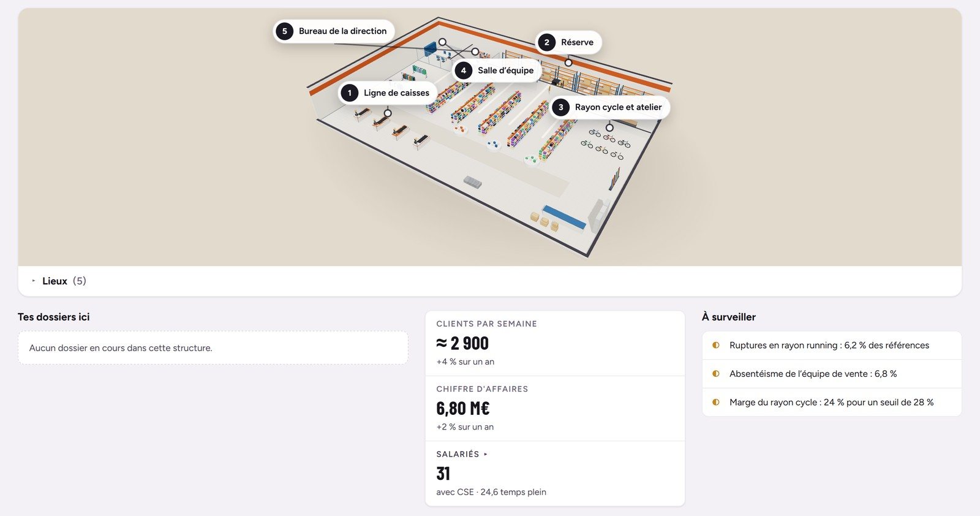This screenshot has width=980, height=516.
Task: Click the "6,80 M€" revenue value
Action: pyautogui.click(x=463, y=408)
